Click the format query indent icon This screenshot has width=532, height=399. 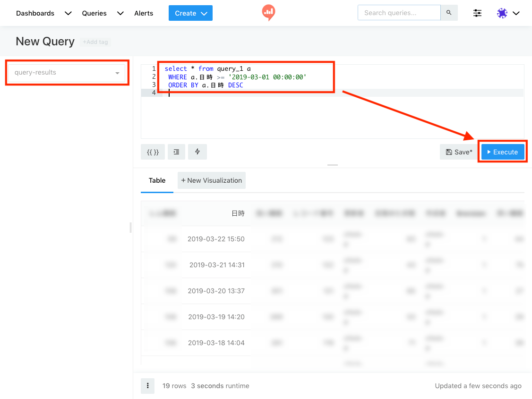pyautogui.click(x=176, y=152)
